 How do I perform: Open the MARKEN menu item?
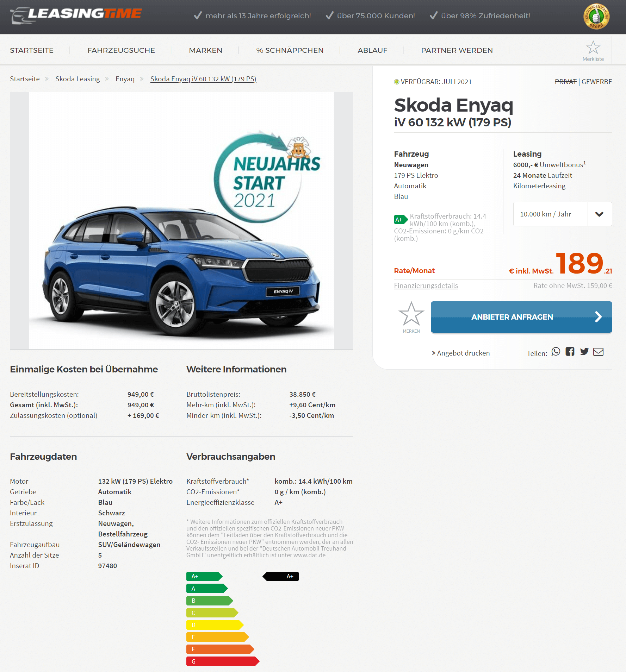coord(206,50)
